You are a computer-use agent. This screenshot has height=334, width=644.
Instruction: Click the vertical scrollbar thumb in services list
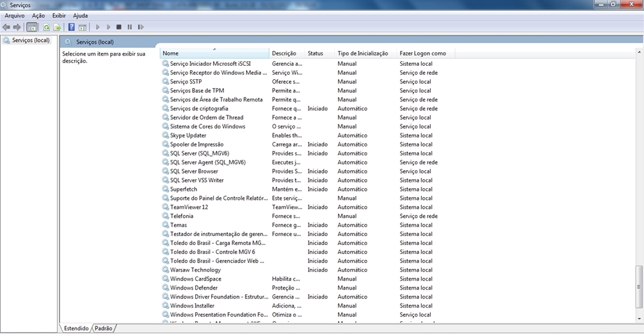pos(639,285)
